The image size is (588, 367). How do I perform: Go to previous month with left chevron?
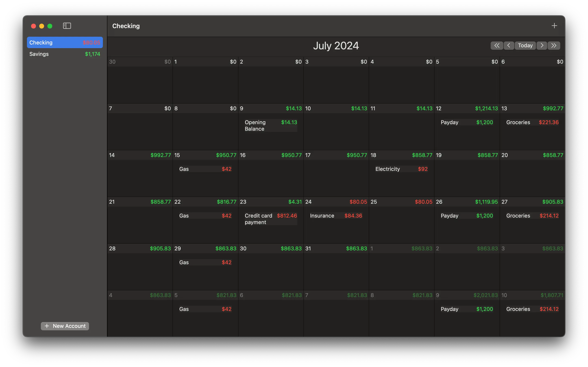[509, 46]
